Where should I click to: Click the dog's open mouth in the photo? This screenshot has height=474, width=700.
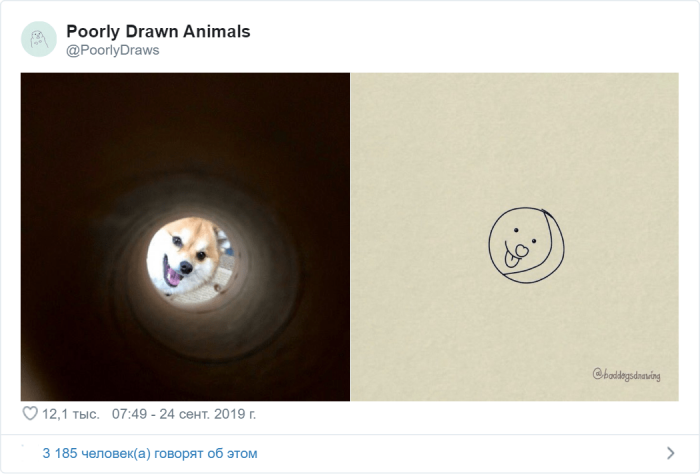click(177, 273)
